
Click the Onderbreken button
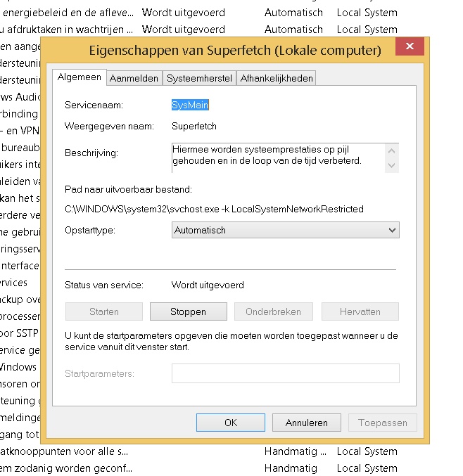274,311
